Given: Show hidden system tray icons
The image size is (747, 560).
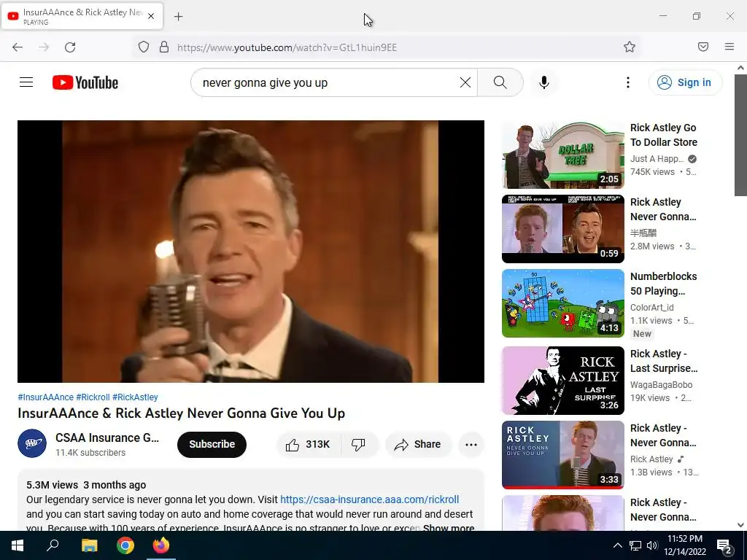Looking at the screenshot, I should click(x=617, y=545).
